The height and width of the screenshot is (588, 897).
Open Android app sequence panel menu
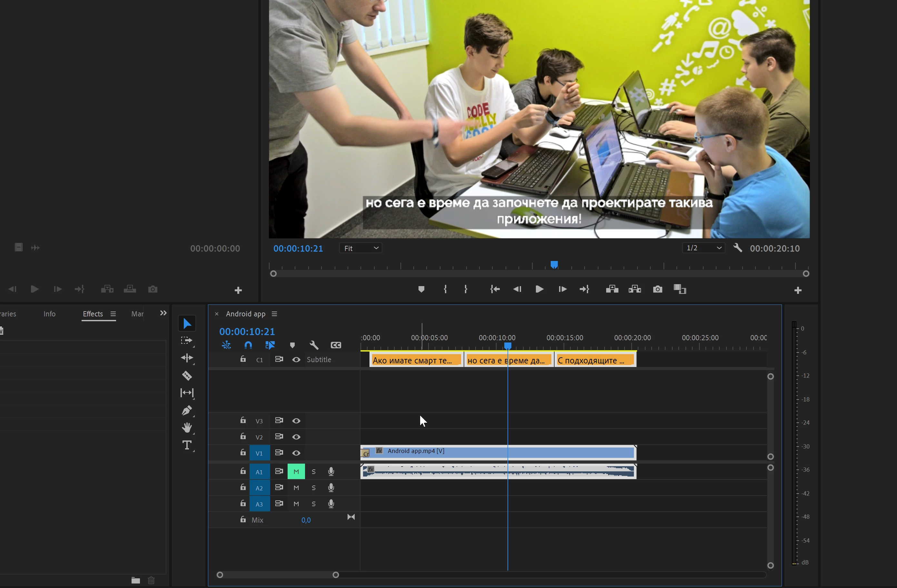(x=274, y=314)
